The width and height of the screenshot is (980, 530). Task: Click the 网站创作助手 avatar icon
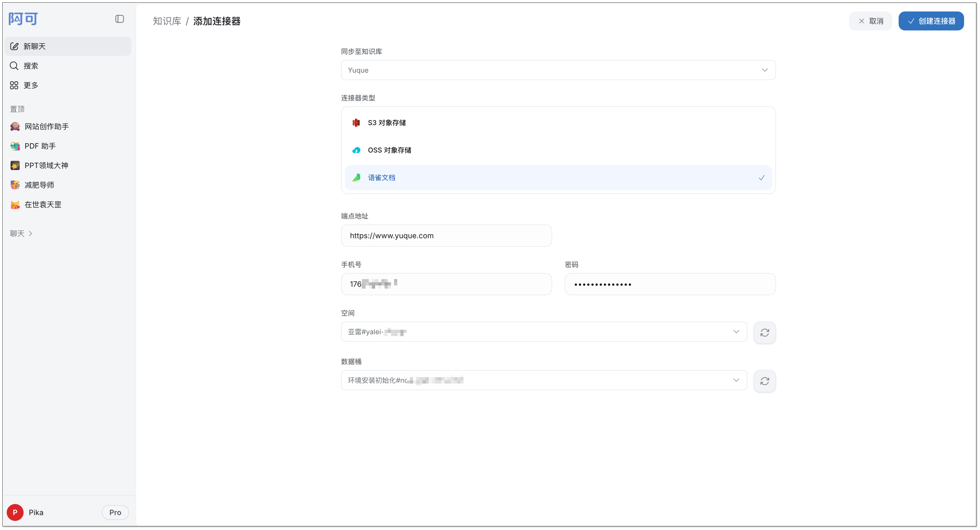pyautogui.click(x=15, y=127)
